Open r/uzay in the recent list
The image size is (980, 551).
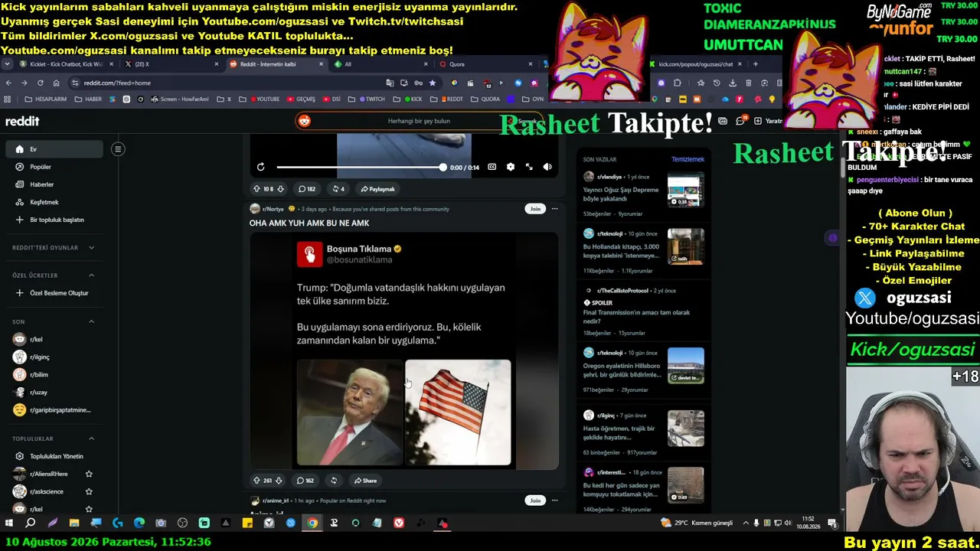pos(54,392)
